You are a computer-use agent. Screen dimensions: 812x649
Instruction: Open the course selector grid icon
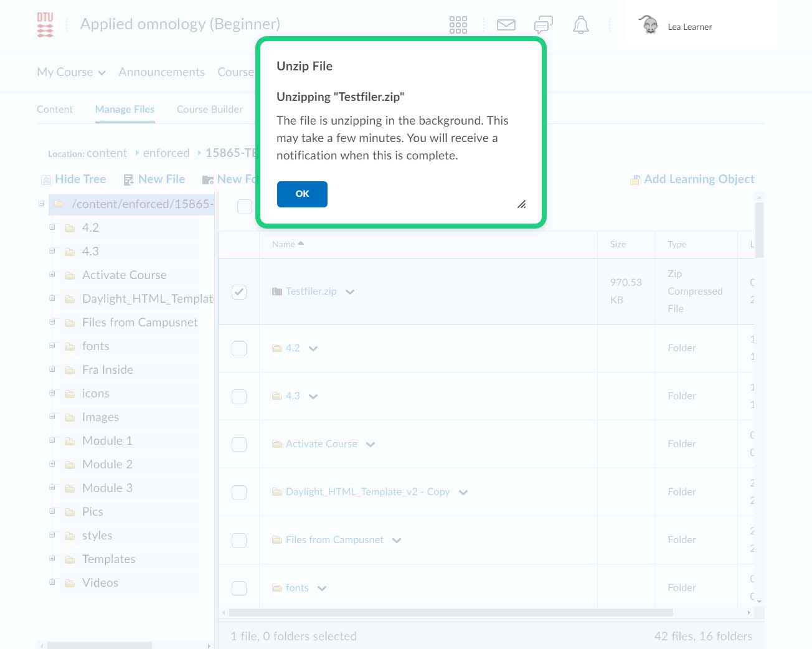[x=458, y=25]
